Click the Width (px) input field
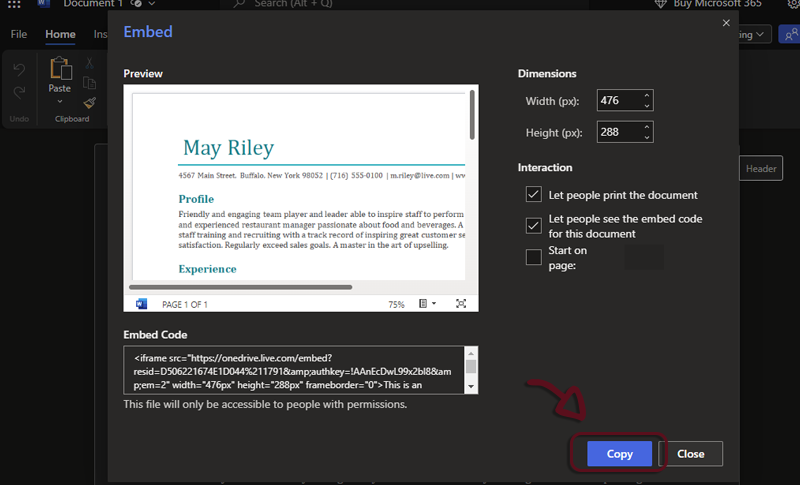This screenshot has height=485, width=800. coord(618,101)
